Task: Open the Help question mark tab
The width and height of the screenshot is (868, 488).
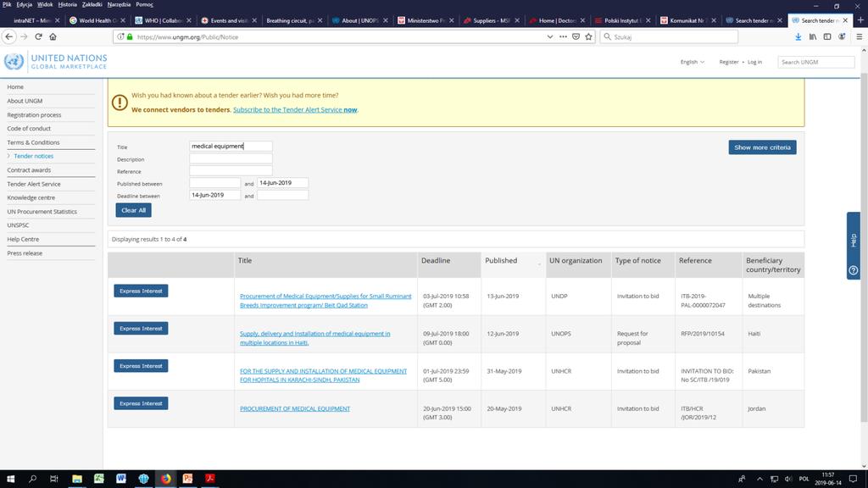Action: (853, 246)
